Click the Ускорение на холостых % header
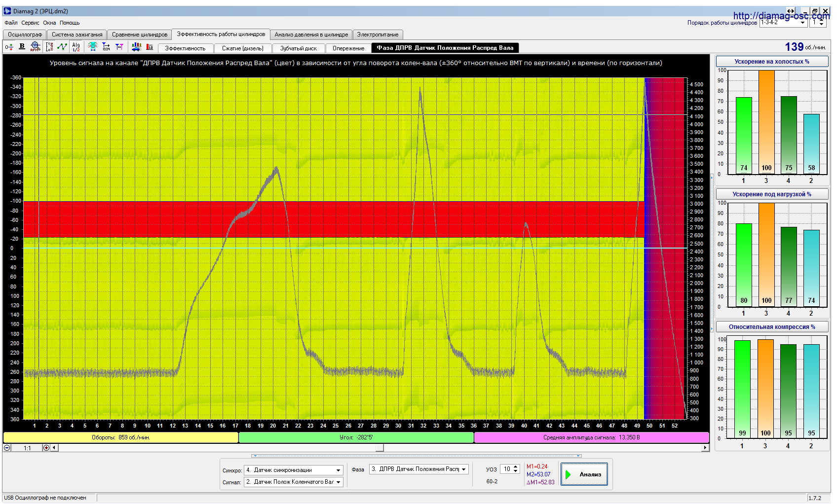The width and height of the screenshot is (837, 504). pos(771,62)
